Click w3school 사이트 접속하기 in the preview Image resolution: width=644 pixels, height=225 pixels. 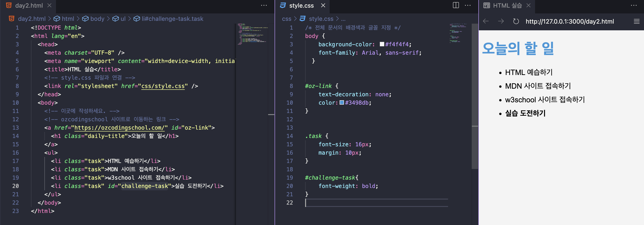[545, 100]
